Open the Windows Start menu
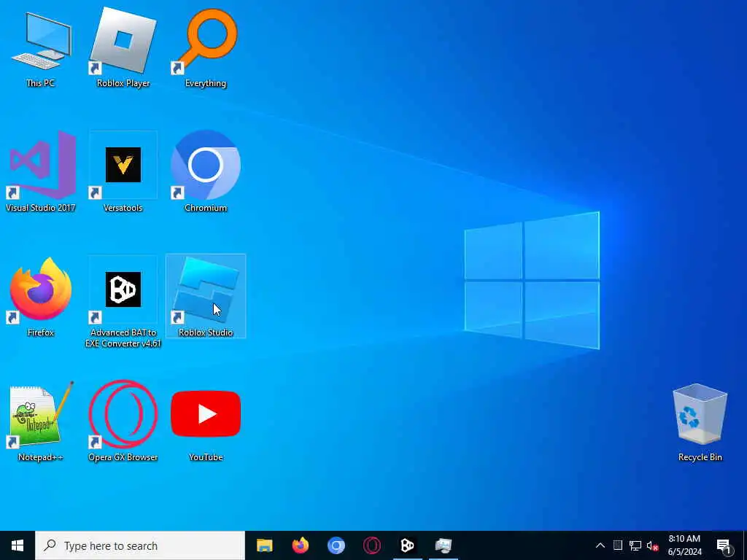This screenshot has height=560, width=747. point(18,545)
